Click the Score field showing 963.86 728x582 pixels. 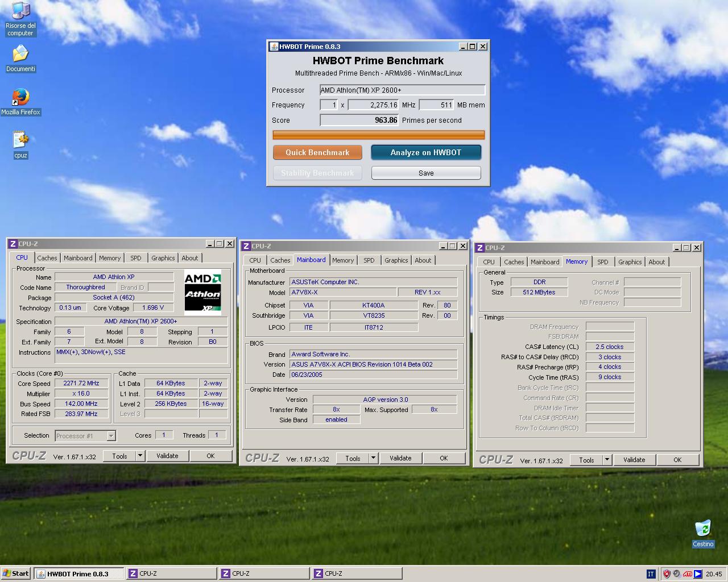[359, 120]
